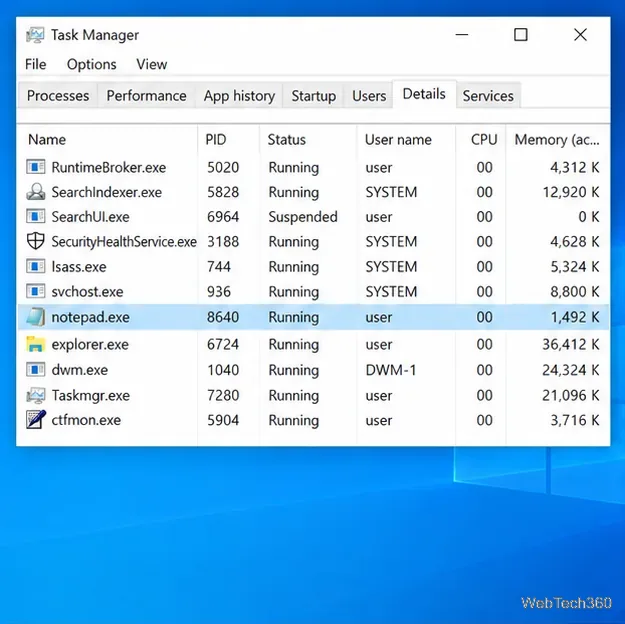625x624 pixels.
Task: Click the ctfmon.exe pen icon
Action: click(35, 419)
